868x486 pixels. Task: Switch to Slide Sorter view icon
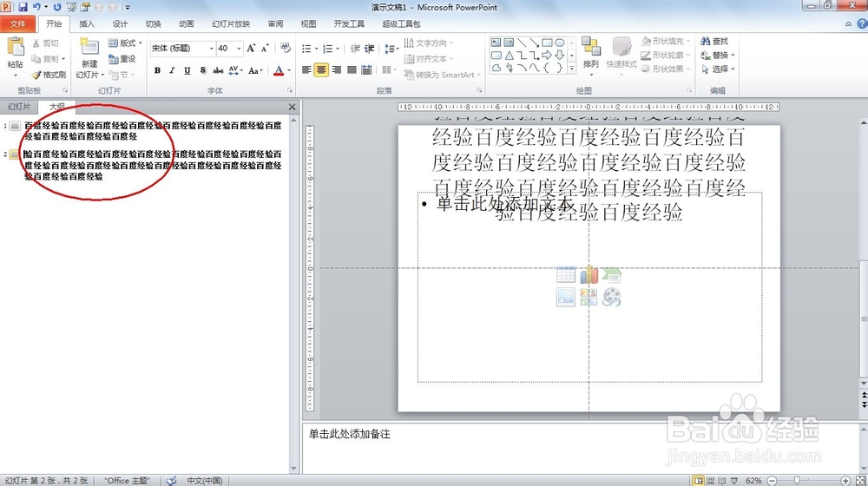(710, 481)
